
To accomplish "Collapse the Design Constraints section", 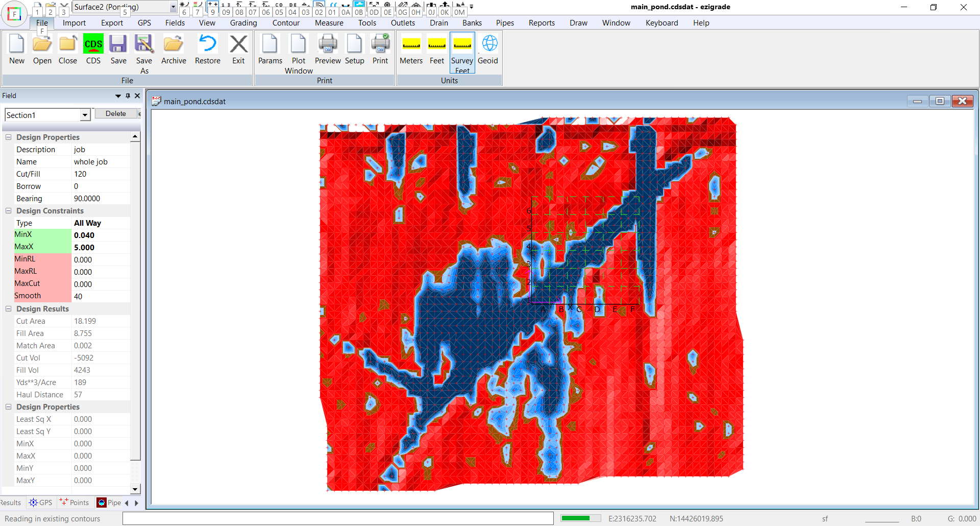I will tap(9, 211).
